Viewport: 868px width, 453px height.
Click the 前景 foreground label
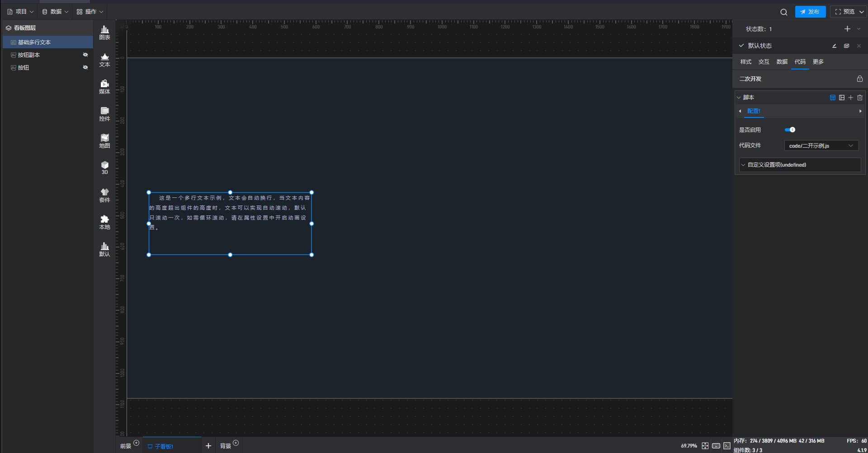(x=126, y=446)
